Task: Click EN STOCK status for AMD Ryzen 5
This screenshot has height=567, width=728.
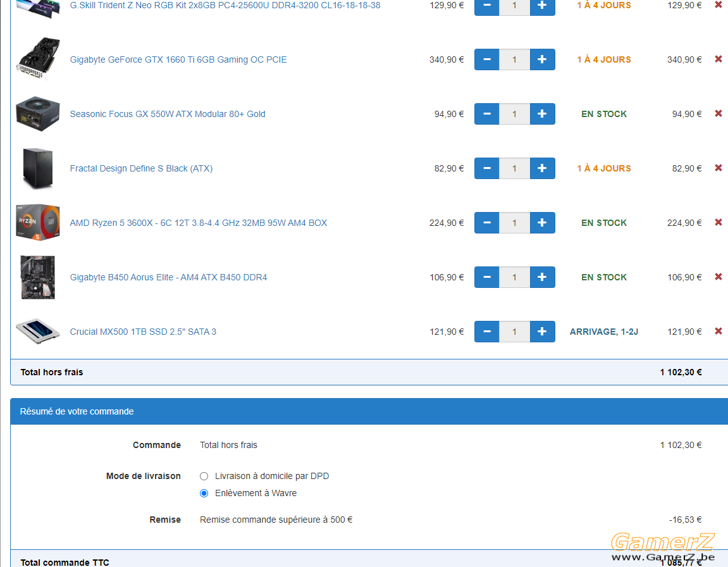Action: 604,223
